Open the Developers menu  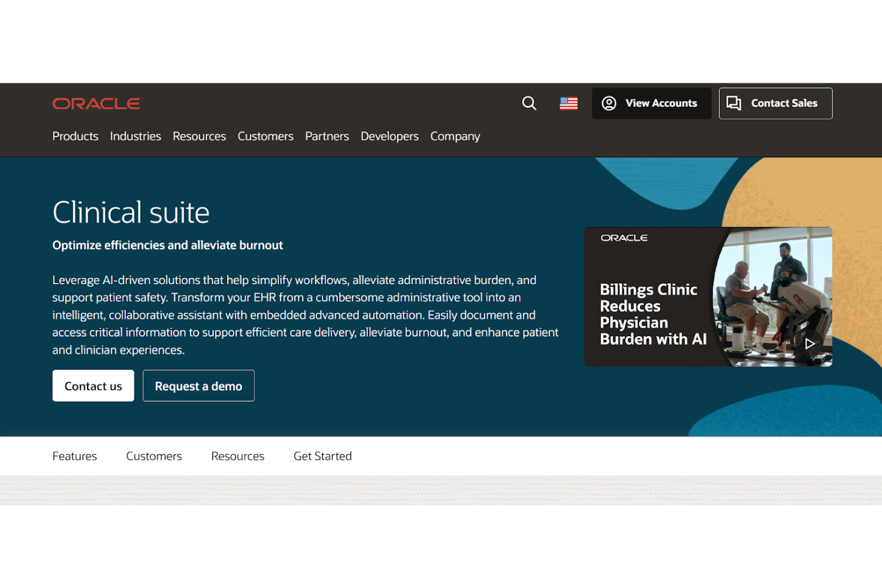pos(389,136)
